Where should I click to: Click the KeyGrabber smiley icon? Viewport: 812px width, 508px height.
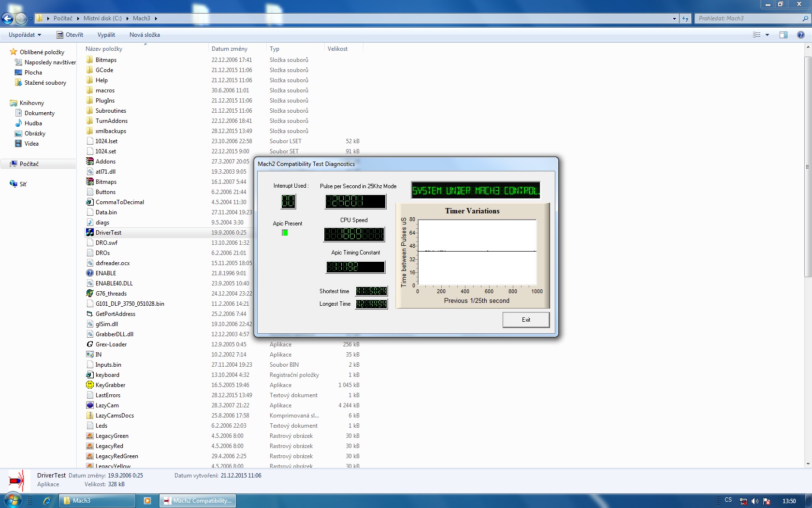[x=90, y=385]
